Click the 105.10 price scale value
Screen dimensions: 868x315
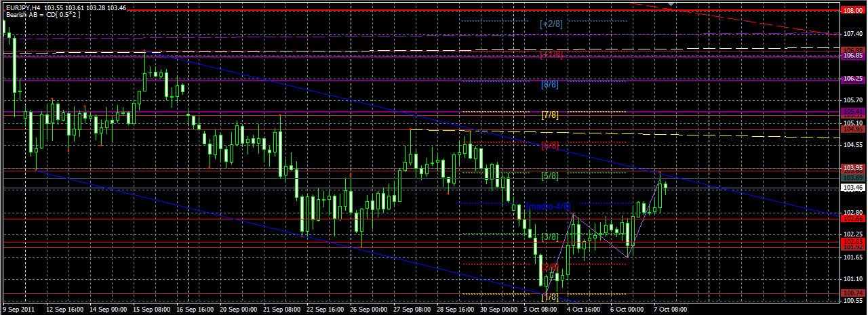pos(853,123)
